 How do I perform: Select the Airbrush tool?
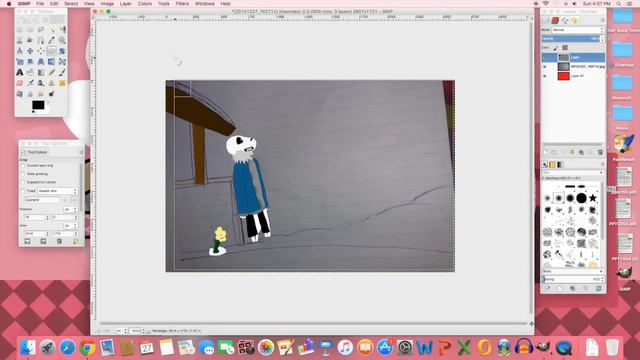pyautogui.click(x=30, y=83)
